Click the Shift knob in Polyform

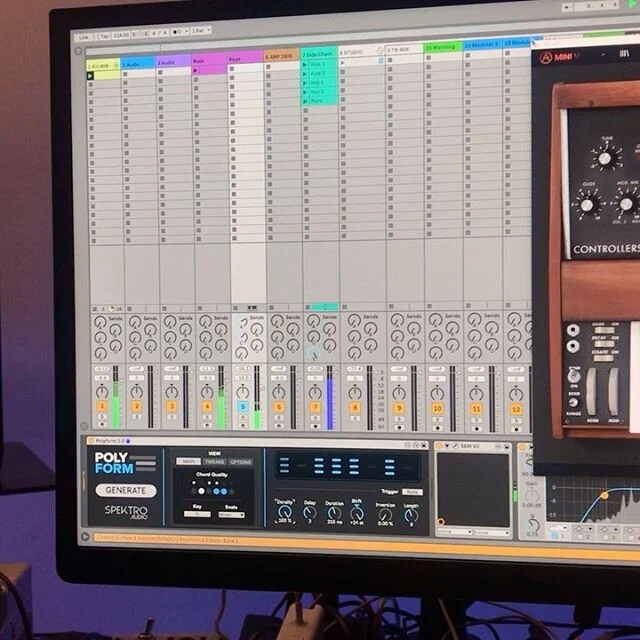357,513
